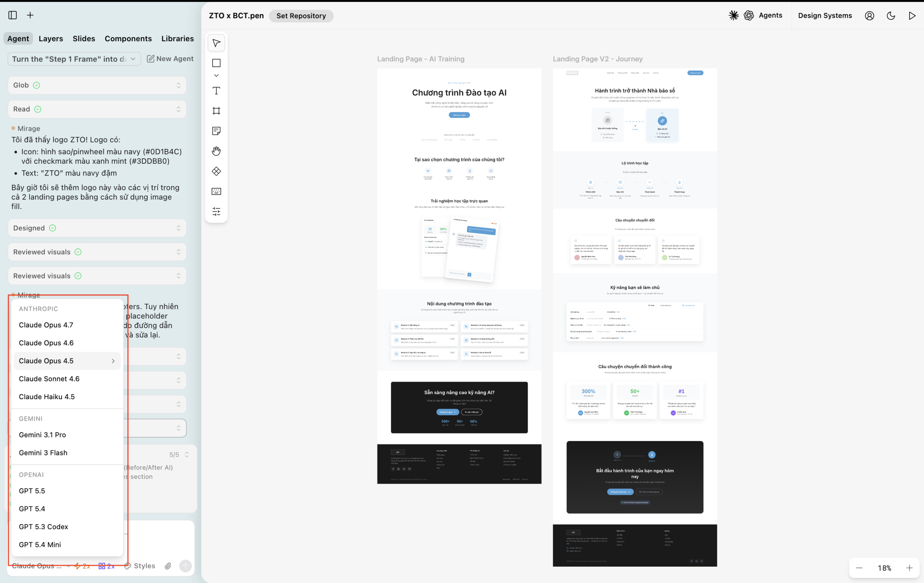Expand the Designed step row
Screen dimensions: 924x583
point(97,228)
